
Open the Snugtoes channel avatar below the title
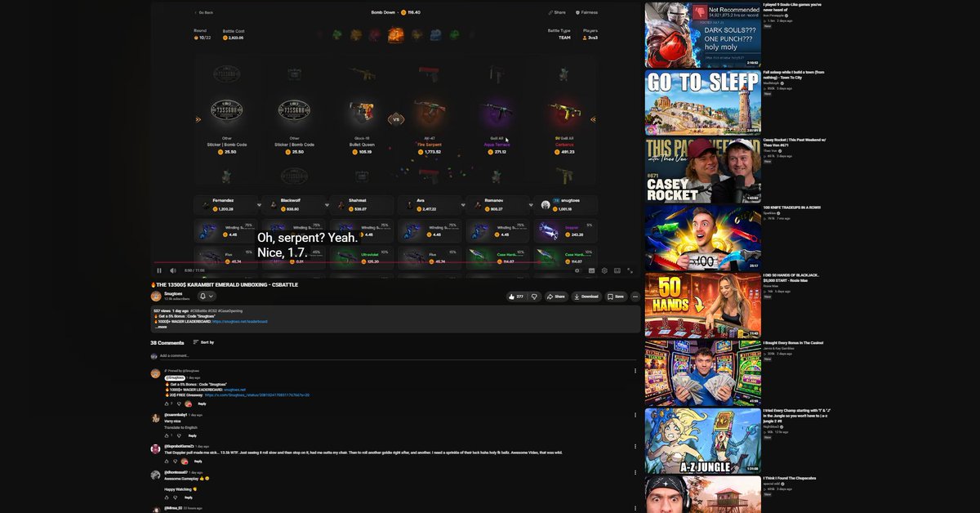156,297
